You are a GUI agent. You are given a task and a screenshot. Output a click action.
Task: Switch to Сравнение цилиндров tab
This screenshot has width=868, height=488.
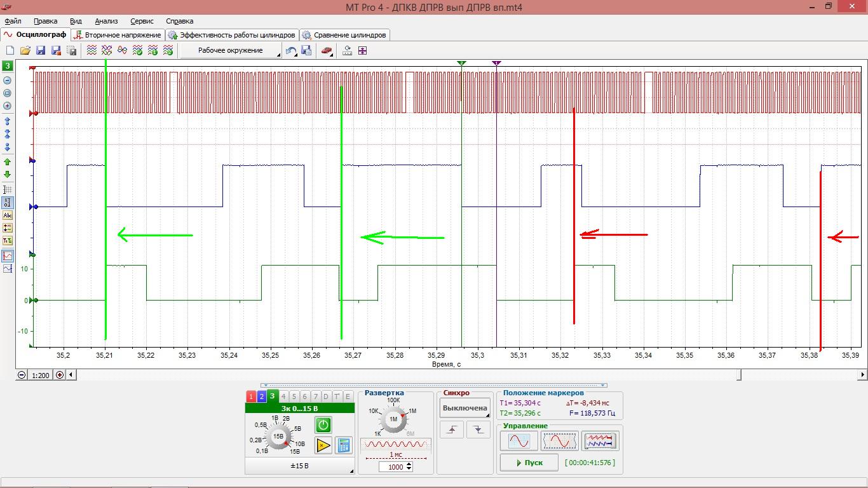point(344,35)
